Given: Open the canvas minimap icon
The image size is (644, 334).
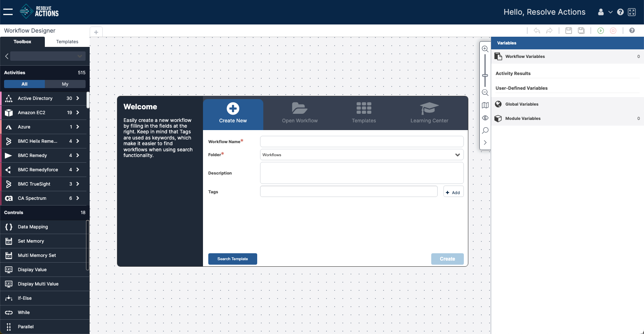Looking at the screenshot, I should (485, 105).
